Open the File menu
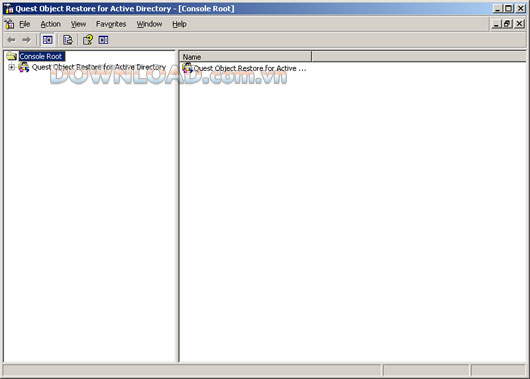The image size is (530, 379). point(25,24)
